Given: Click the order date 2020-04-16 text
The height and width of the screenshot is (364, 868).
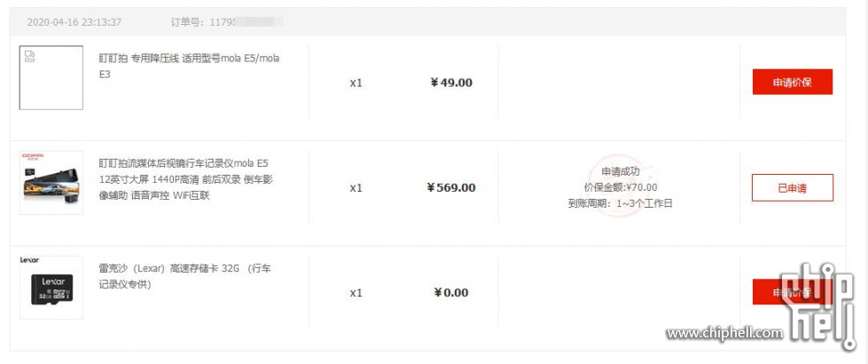Looking at the screenshot, I should point(74,22).
